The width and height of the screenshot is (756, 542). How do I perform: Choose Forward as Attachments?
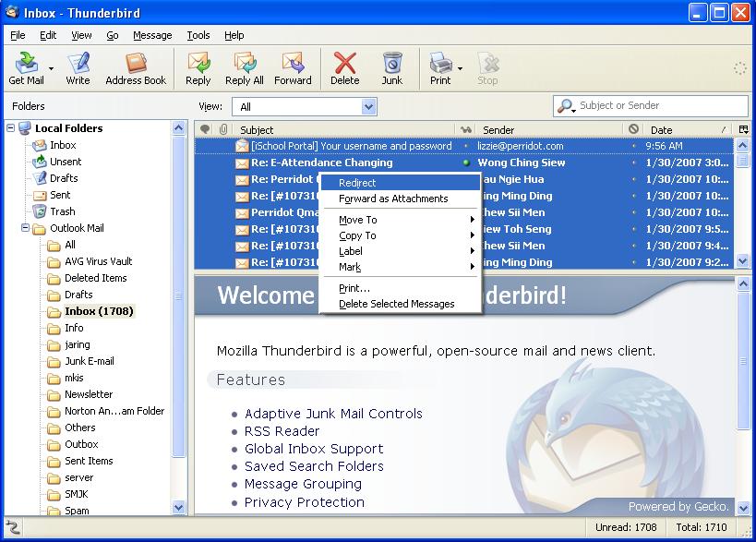401,199
